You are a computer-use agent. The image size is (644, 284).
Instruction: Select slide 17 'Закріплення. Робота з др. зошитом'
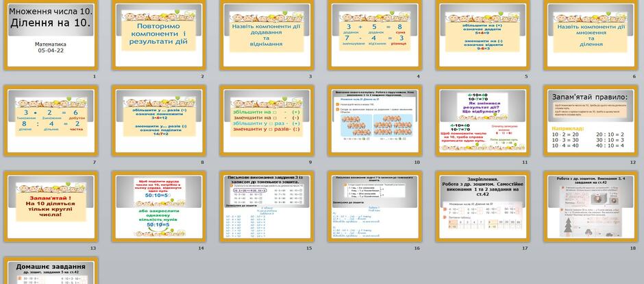pos(483,206)
